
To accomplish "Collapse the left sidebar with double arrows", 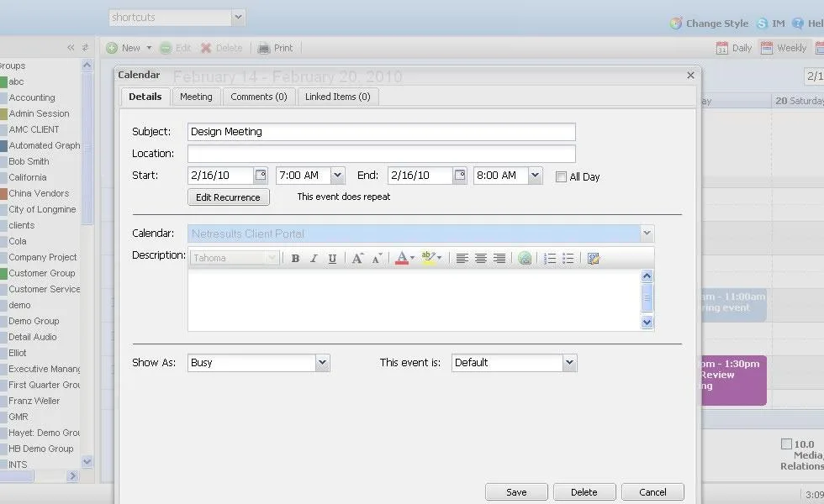I will point(71,48).
